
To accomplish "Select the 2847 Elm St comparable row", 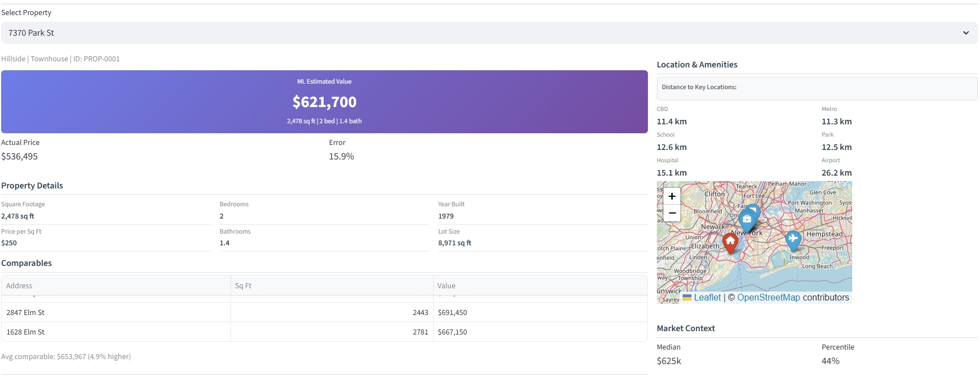I will click(26, 313).
